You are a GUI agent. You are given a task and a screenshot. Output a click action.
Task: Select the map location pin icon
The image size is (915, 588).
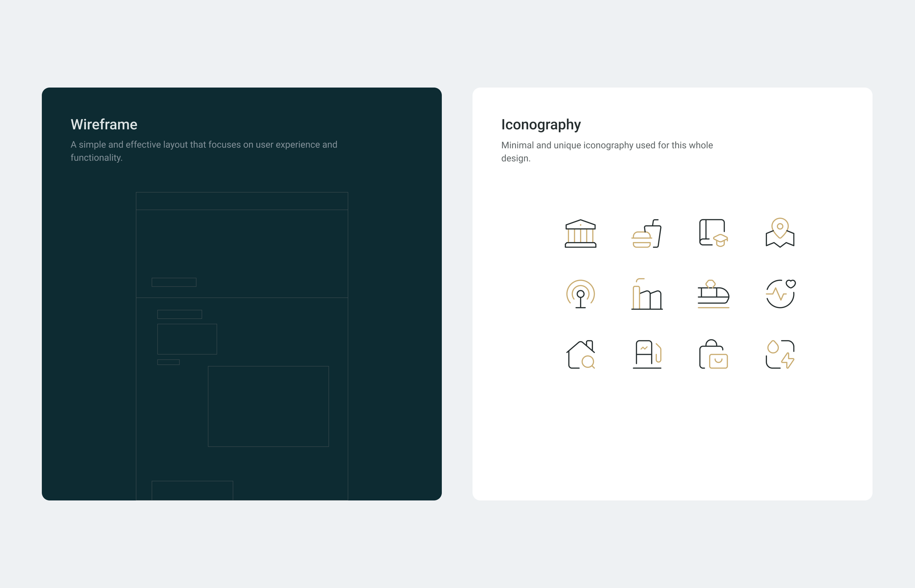point(780,233)
